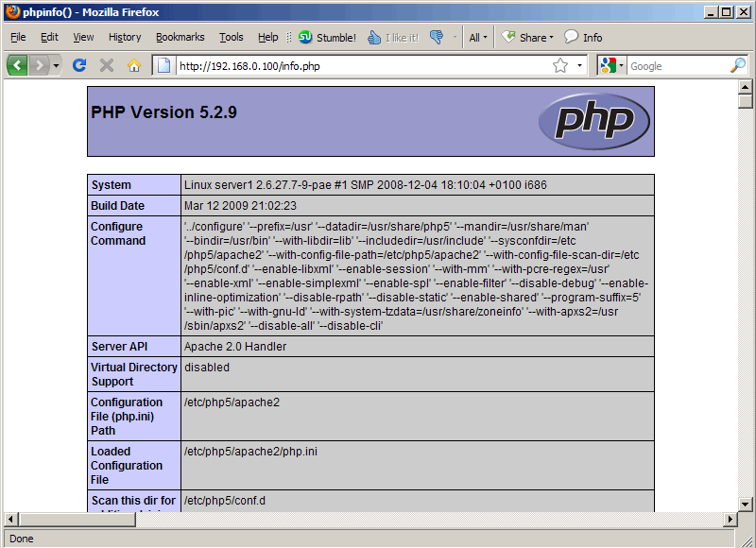Open the Share dropdown menu
This screenshot has width=756, height=548.
[x=527, y=37]
